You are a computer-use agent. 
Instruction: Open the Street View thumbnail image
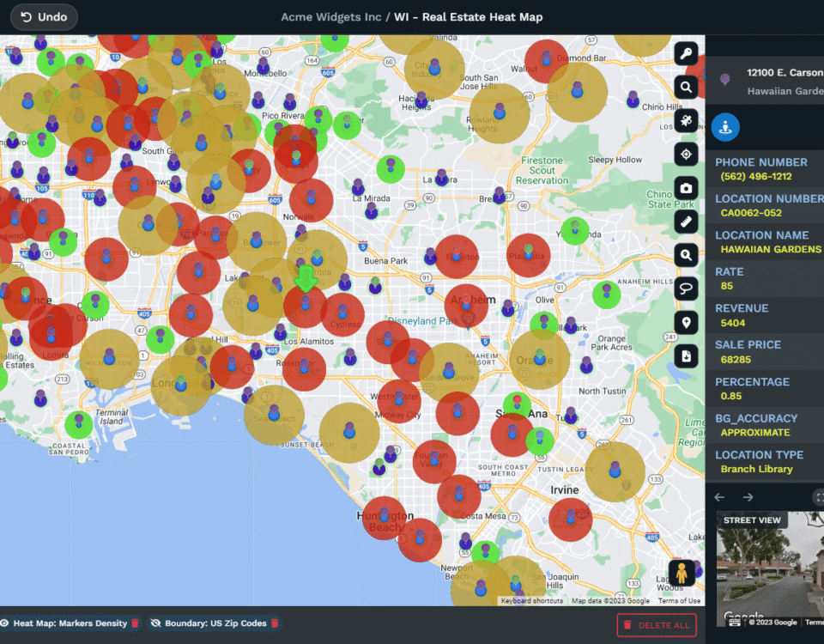pos(770,571)
